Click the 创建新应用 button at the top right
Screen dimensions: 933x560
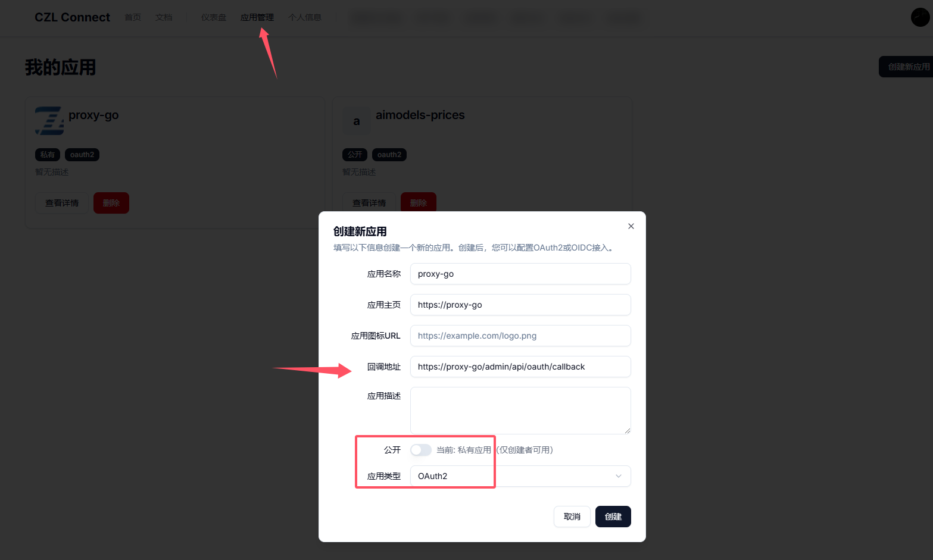(x=906, y=67)
